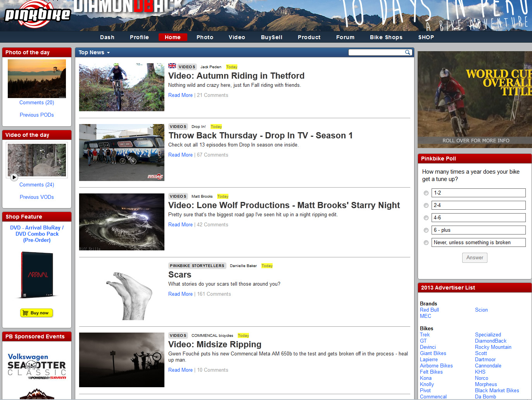Click the search magnifier icon in Top News
532x400 pixels.
408,52
